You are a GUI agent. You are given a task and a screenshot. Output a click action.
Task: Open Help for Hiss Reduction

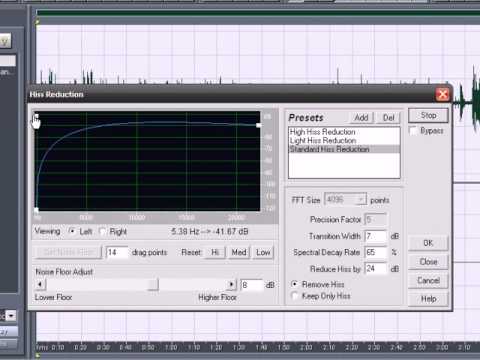[x=428, y=299]
